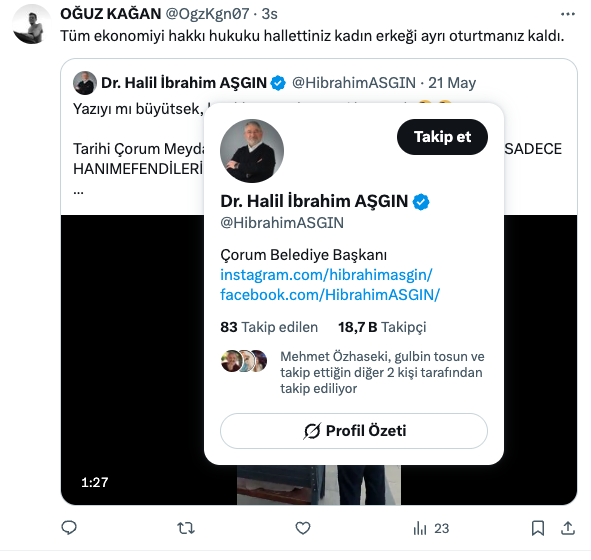Share the tweet via upload icon
Screen dimensions: 591x560
568,528
